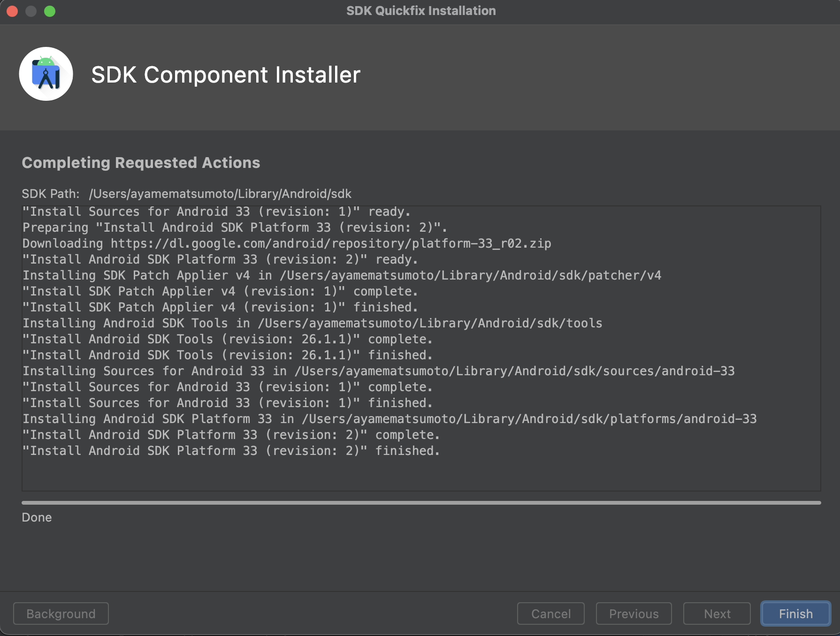Click the SDK Path value text

pyautogui.click(x=220, y=194)
